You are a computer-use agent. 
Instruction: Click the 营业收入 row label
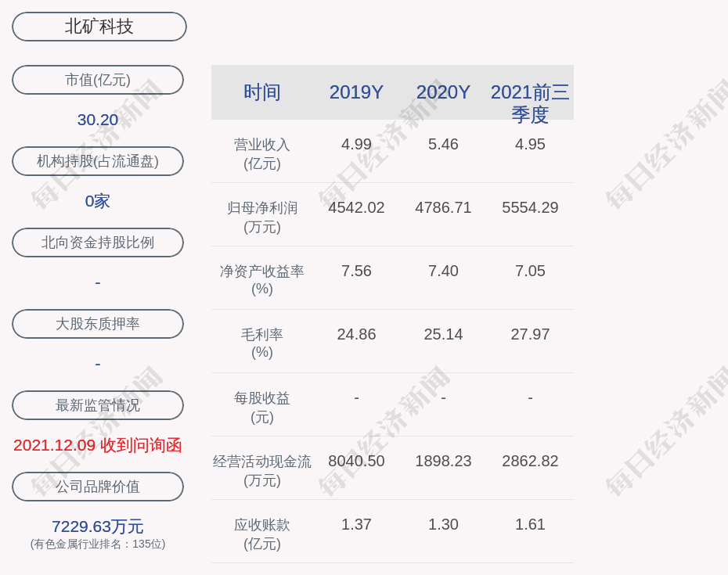(x=262, y=153)
